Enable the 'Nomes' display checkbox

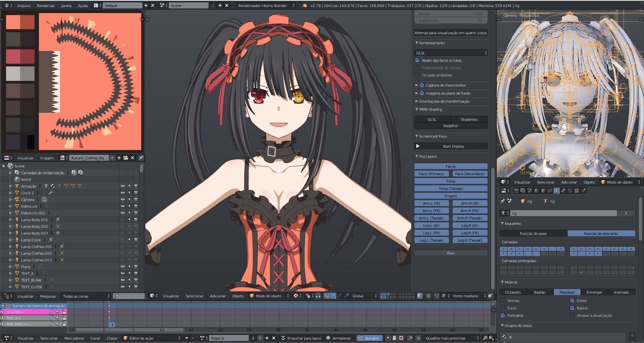[503, 300]
